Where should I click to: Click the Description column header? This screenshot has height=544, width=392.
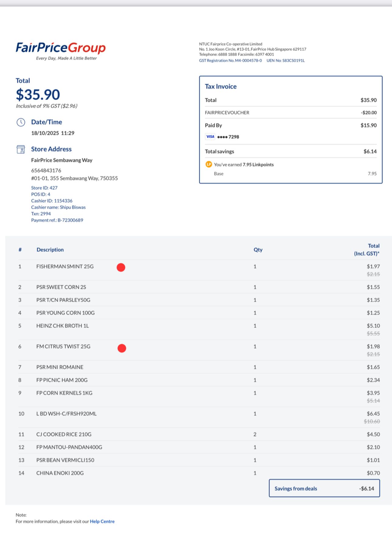coord(50,250)
